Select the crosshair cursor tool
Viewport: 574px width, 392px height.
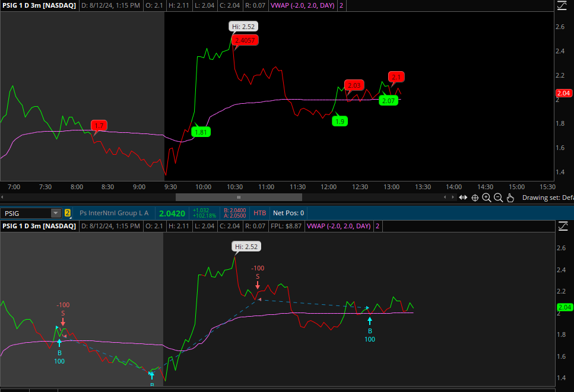[x=475, y=197]
